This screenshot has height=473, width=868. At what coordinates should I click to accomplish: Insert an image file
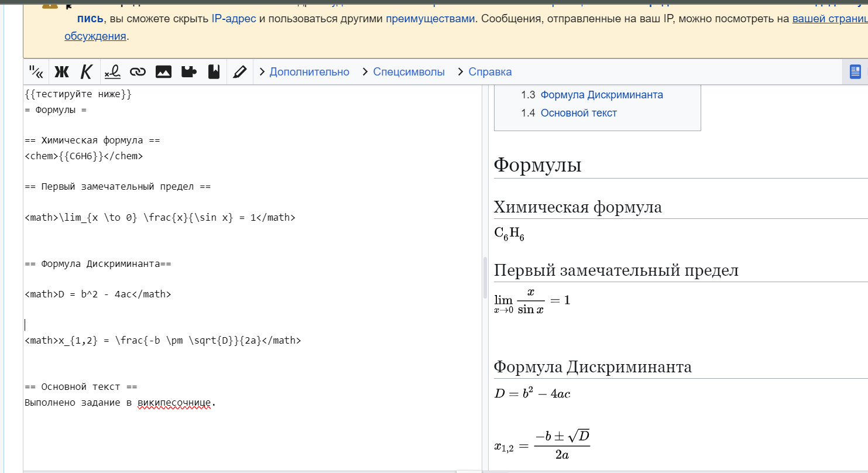click(163, 72)
